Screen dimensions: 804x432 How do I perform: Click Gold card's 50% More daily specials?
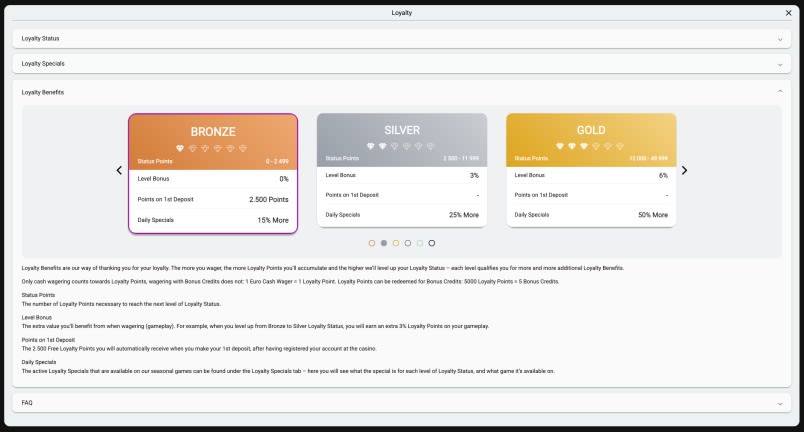[652, 215]
